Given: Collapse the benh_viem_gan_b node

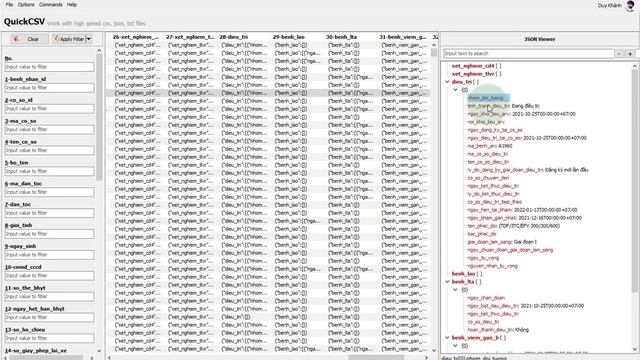Looking at the screenshot, I should 447,338.
